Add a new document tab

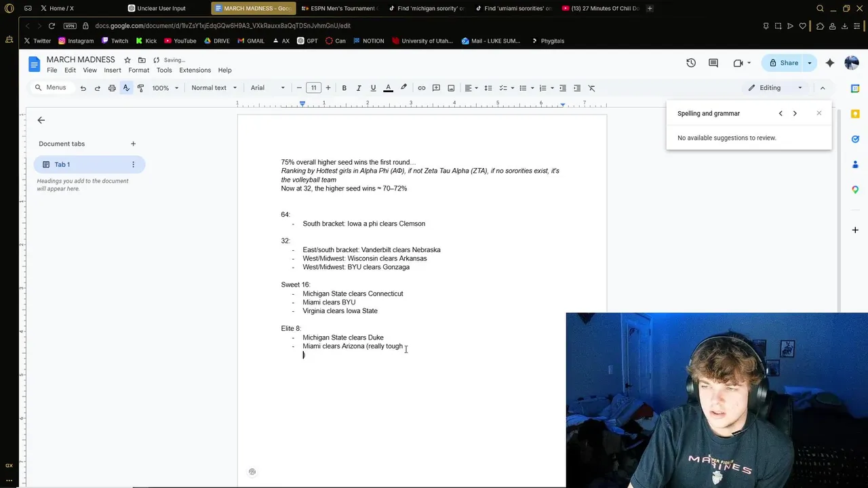coord(133,144)
